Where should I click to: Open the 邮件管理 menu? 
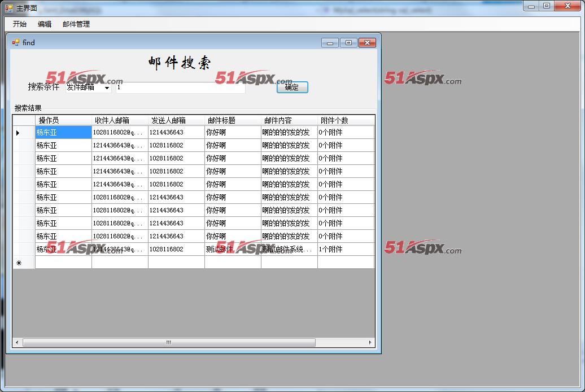(x=76, y=24)
